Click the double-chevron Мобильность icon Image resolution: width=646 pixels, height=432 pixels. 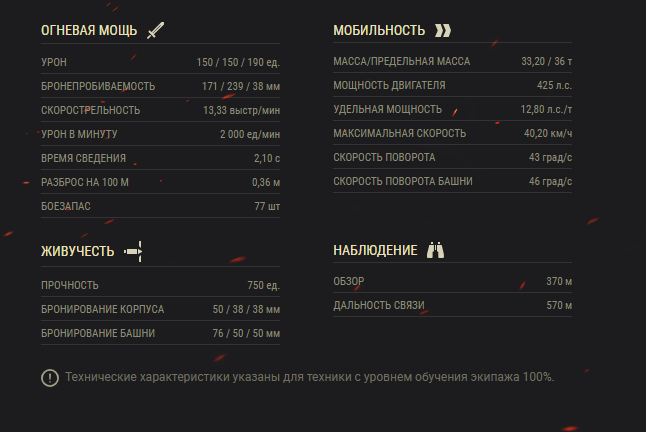coord(443,30)
